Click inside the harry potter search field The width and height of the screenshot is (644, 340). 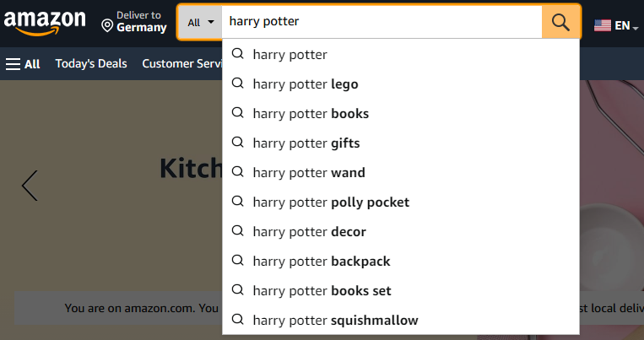[382, 22]
